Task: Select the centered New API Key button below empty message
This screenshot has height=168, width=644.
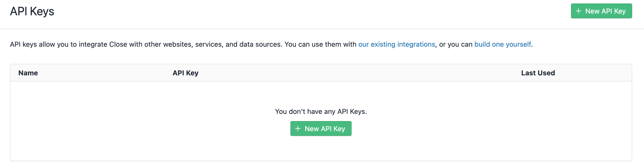Action: [x=321, y=129]
